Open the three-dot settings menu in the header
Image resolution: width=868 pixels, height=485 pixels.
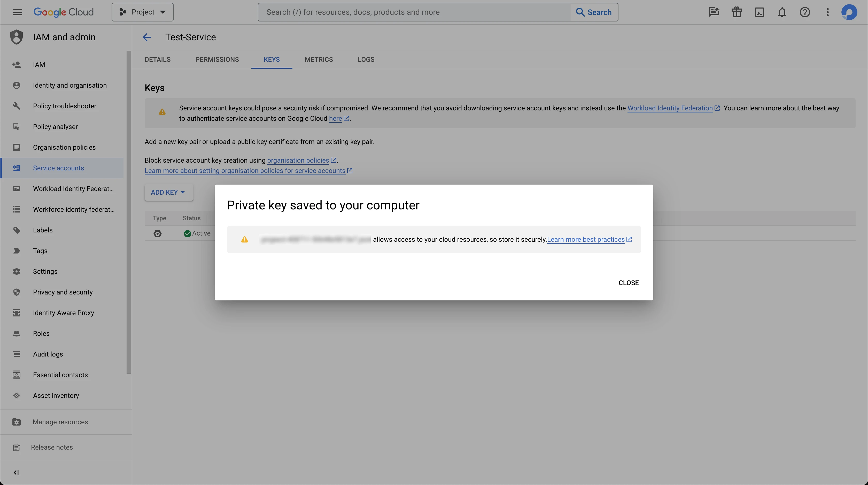tap(827, 12)
